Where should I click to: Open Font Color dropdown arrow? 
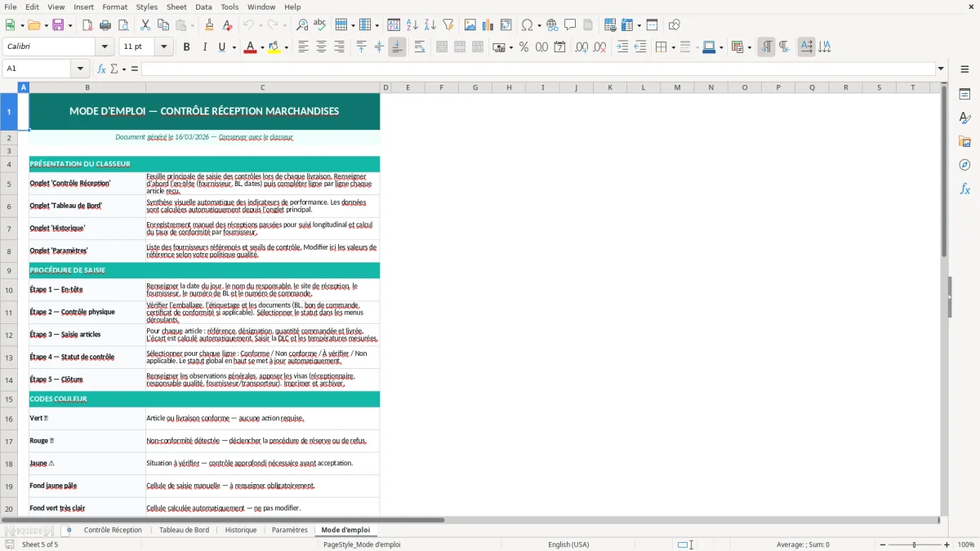point(261,47)
